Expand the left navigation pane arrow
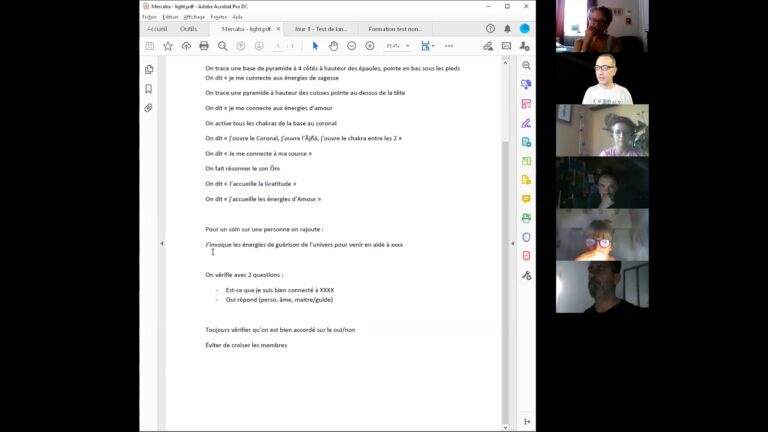 pyautogui.click(x=162, y=244)
